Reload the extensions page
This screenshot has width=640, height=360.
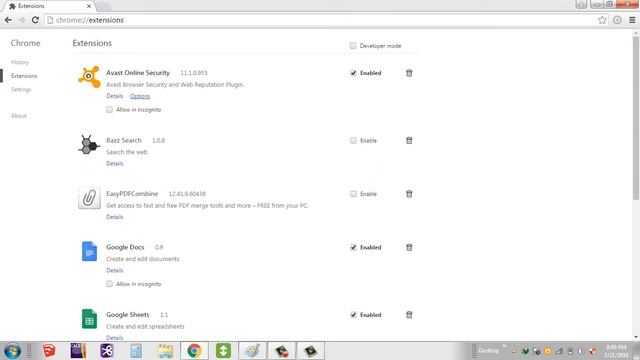35,20
